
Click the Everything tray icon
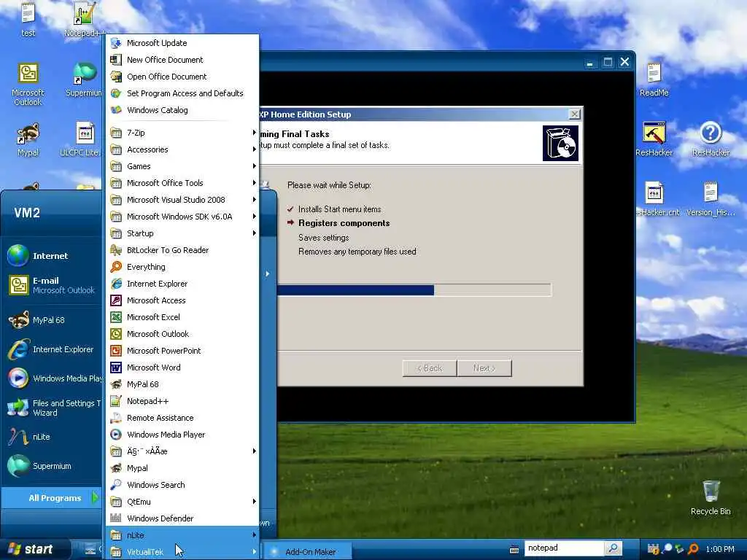coord(694,549)
